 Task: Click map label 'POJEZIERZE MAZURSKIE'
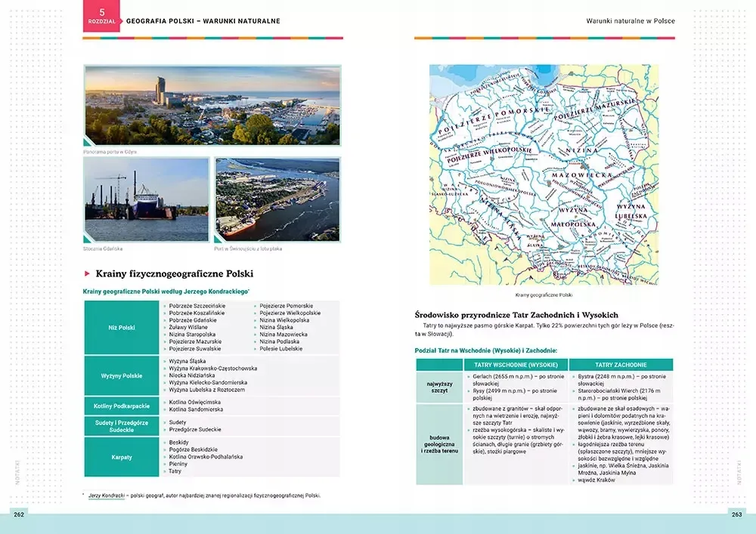(594, 110)
